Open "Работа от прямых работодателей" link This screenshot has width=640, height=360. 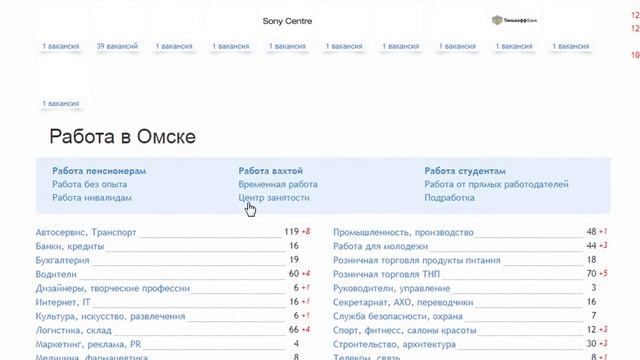pyautogui.click(x=496, y=184)
